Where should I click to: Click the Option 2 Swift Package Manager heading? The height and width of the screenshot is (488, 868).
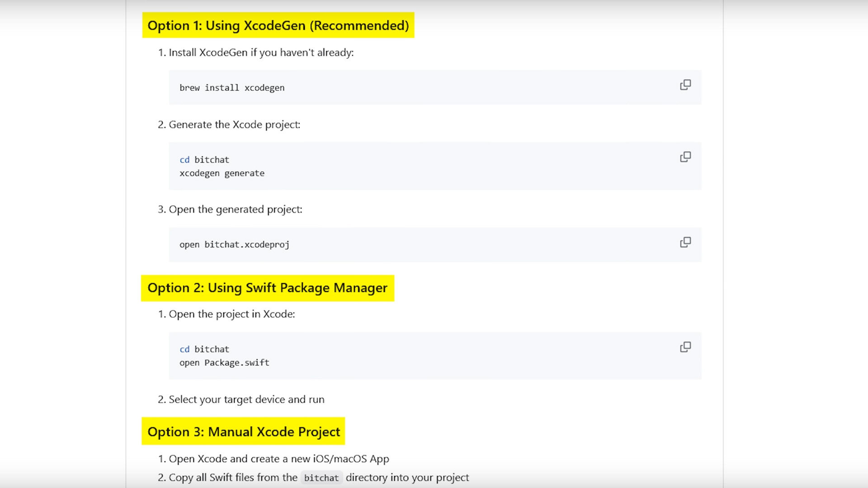(x=267, y=288)
